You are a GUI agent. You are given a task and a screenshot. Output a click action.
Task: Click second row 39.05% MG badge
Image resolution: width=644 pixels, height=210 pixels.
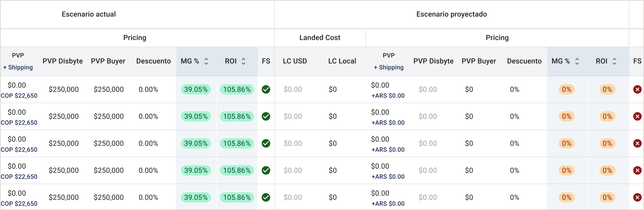(196, 116)
